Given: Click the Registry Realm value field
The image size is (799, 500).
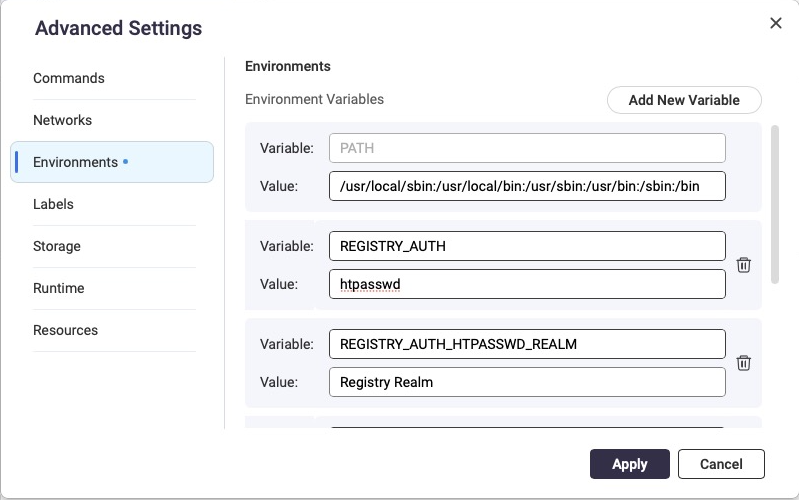Looking at the screenshot, I should coord(526,382).
